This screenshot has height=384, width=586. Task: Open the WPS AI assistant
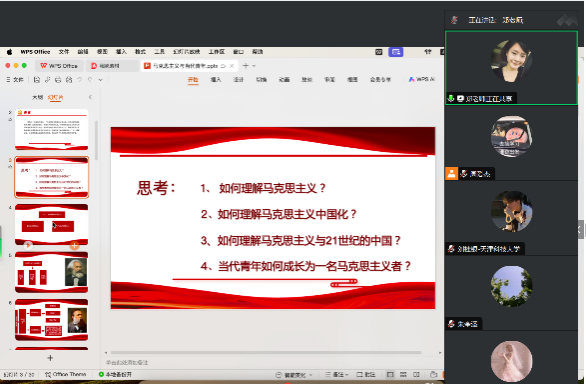pyautogui.click(x=421, y=79)
